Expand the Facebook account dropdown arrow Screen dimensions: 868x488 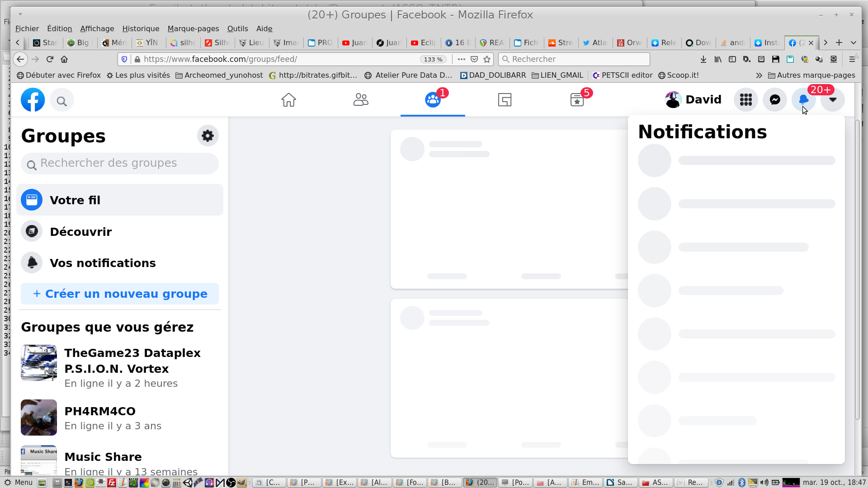pyautogui.click(x=832, y=100)
